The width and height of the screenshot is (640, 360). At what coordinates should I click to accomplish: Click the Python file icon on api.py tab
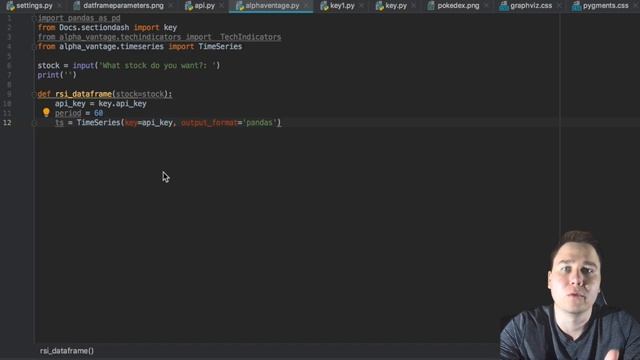pyautogui.click(x=189, y=6)
